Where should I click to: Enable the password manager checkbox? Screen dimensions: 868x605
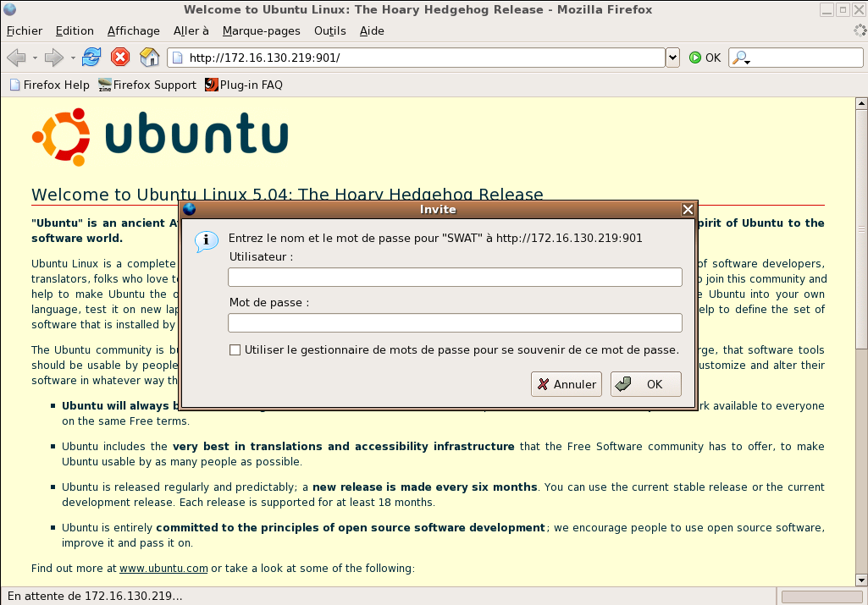tap(235, 350)
